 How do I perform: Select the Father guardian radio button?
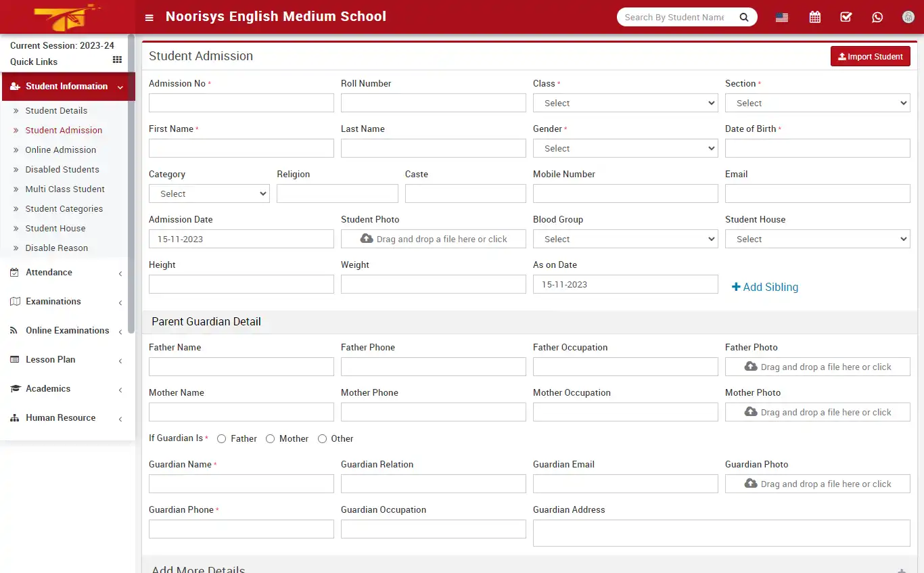pos(221,438)
